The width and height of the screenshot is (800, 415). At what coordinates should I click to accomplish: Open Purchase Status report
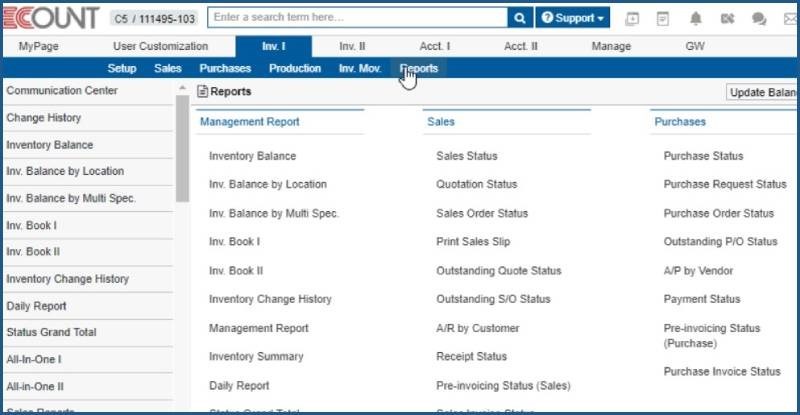[x=703, y=156]
